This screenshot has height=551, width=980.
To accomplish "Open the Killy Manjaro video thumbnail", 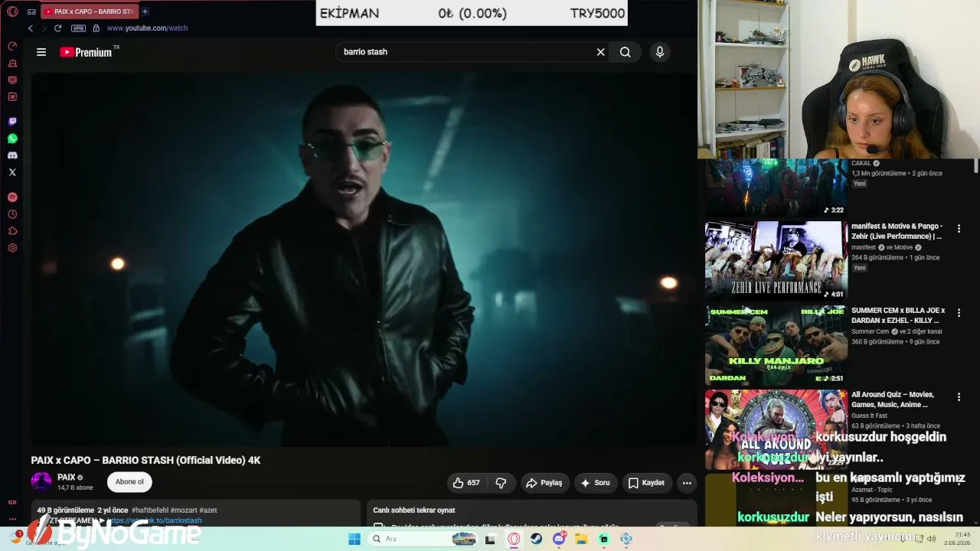I will 776,345.
